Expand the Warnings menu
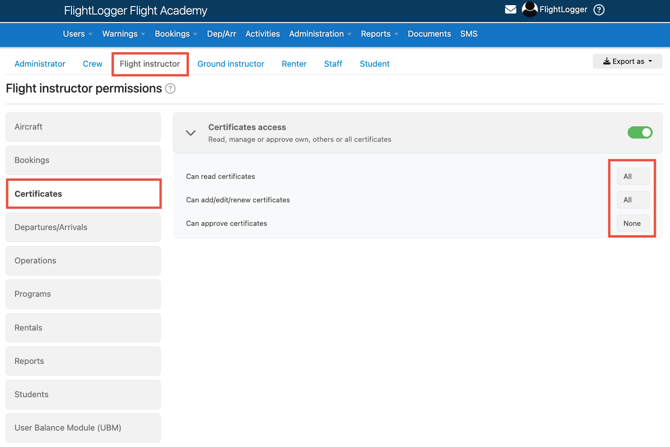This screenshot has height=447, width=670. [123, 34]
